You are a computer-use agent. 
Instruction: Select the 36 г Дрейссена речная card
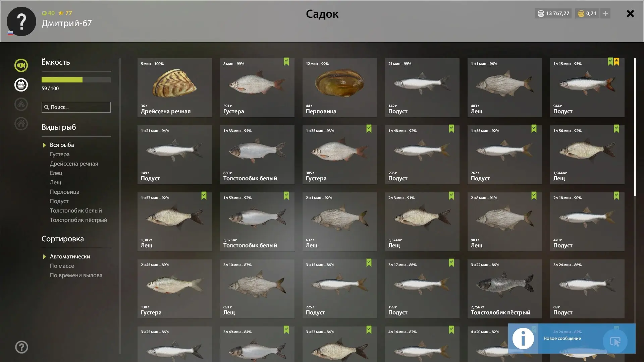click(x=175, y=88)
